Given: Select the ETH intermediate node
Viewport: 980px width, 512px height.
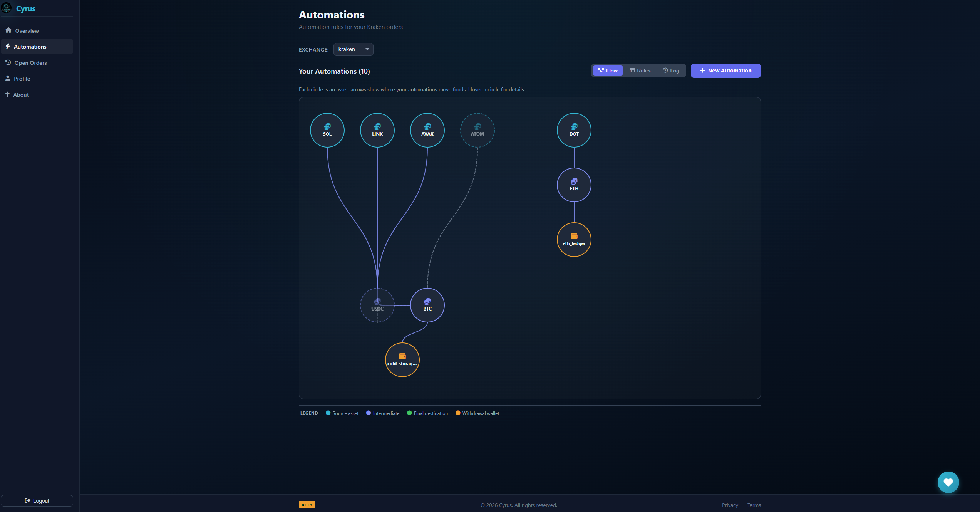Looking at the screenshot, I should [x=574, y=185].
